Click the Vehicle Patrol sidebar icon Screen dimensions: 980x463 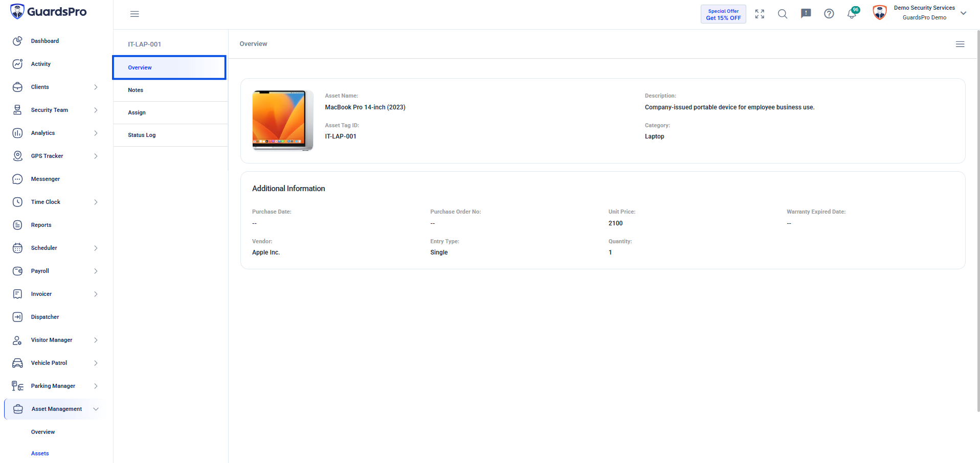click(x=17, y=363)
